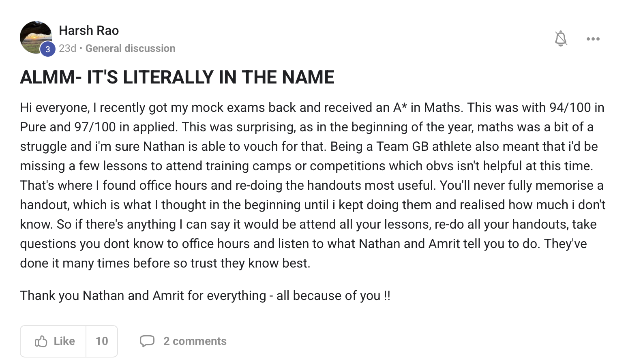Open the General discussion category
Viewport: 626px width, 364px height.
point(130,48)
